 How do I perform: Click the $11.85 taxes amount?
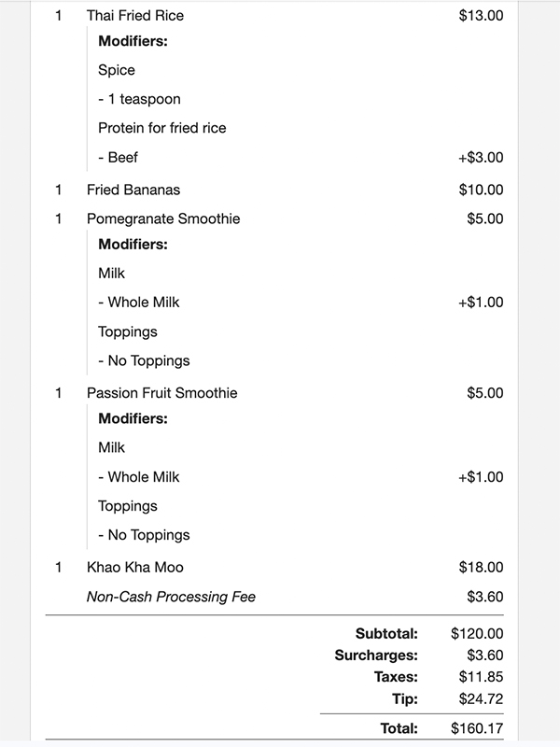(x=481, y=677)
